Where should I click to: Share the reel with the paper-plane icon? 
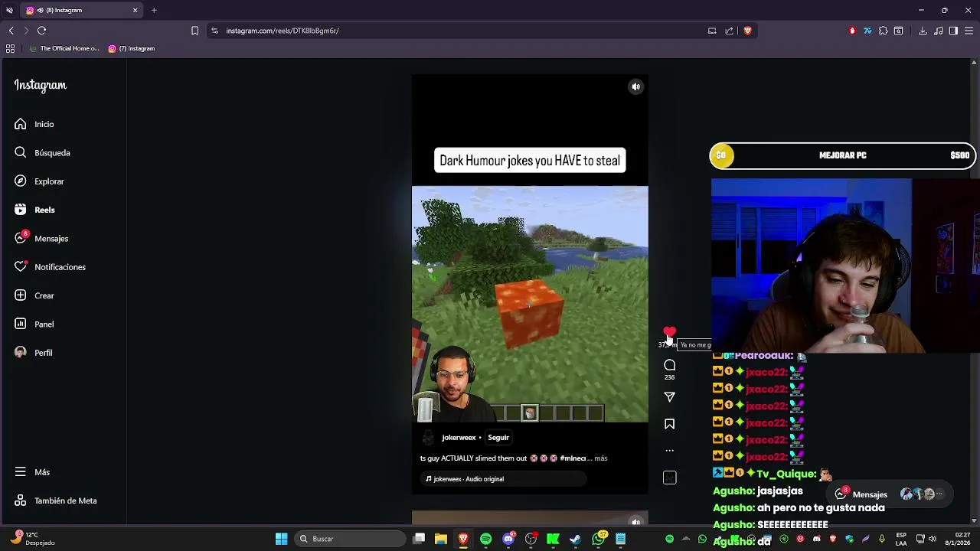point(669,397)
